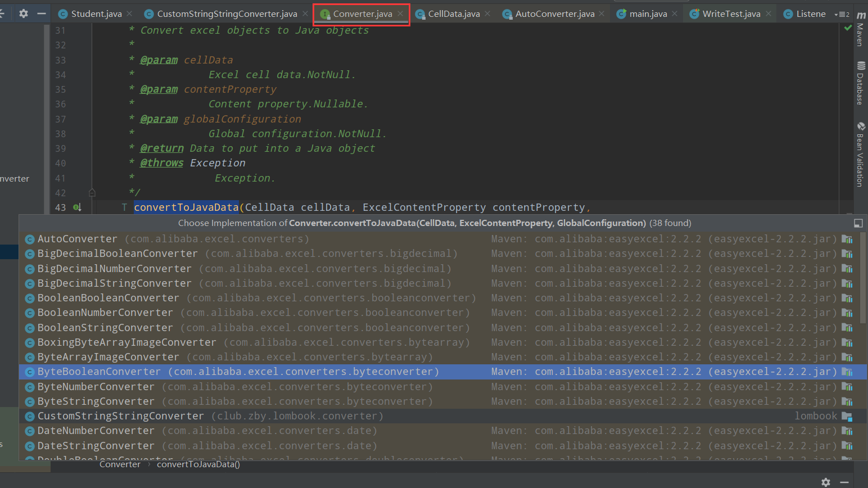Click the class icon beside BooleanStringConverter
This screenshot has height=488, width=868.
[30, 328]
